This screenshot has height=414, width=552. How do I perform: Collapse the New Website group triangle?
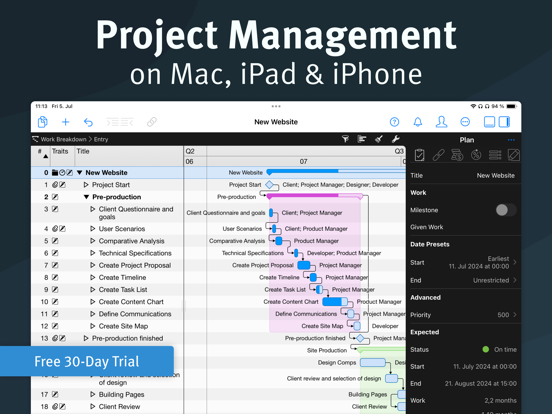click(x=80, y=172)
